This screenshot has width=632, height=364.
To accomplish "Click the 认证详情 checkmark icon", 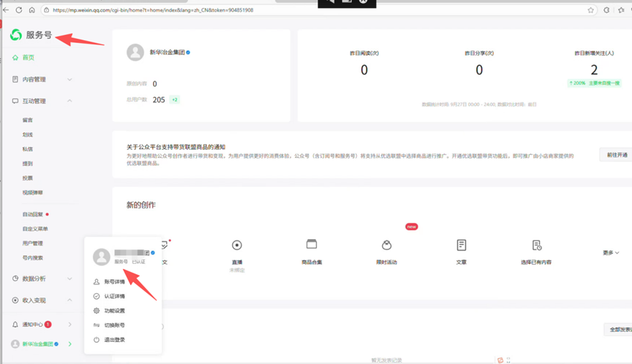I will pyautogui.click(x=97, y=296).
